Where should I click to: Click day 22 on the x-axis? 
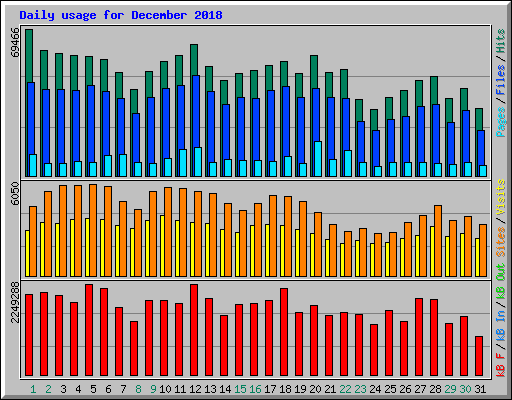(x=345, y=389)
